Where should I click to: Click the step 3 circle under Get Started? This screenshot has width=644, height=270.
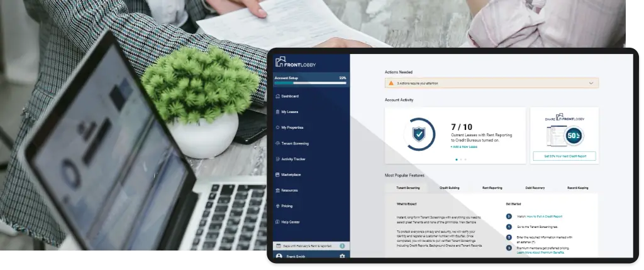[x=509, y=248]
